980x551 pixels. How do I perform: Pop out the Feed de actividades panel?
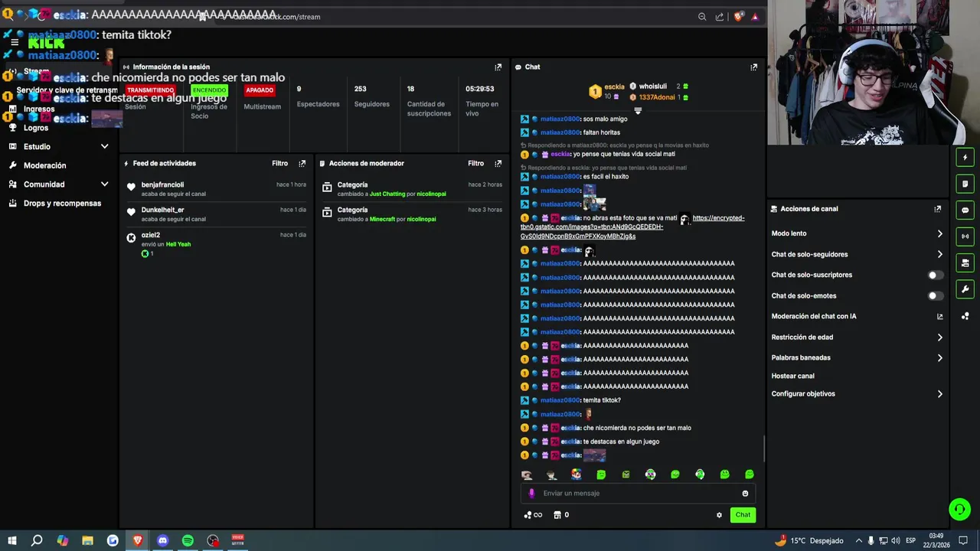point(302,164)
